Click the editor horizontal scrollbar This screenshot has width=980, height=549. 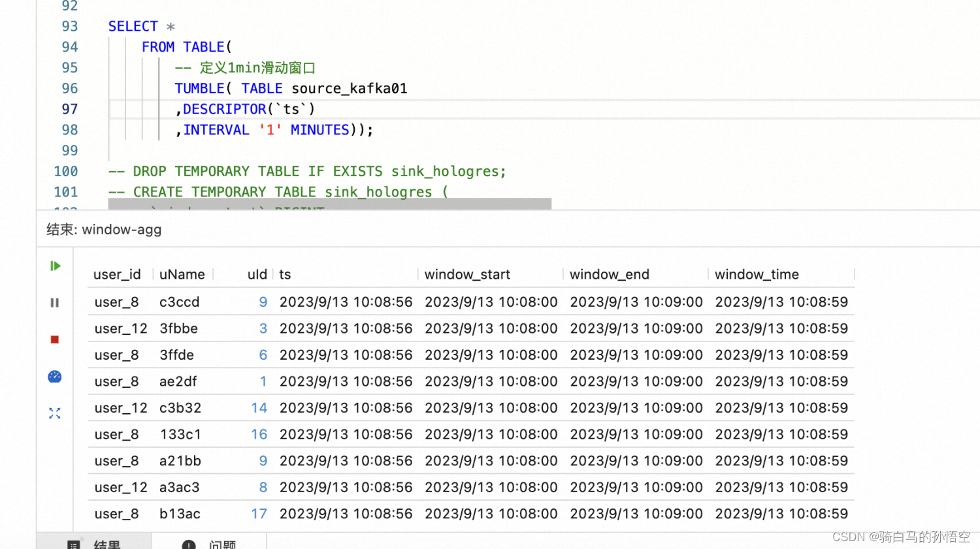(x=330, y=204)
